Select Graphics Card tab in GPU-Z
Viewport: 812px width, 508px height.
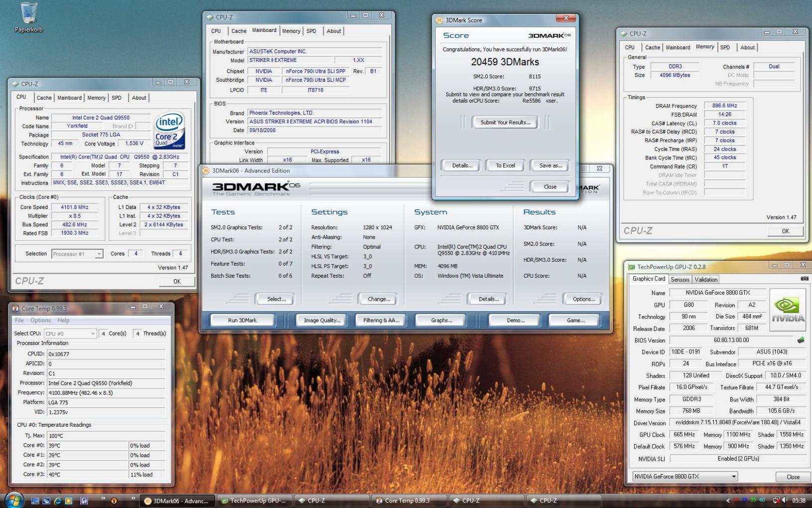[649, 279]
